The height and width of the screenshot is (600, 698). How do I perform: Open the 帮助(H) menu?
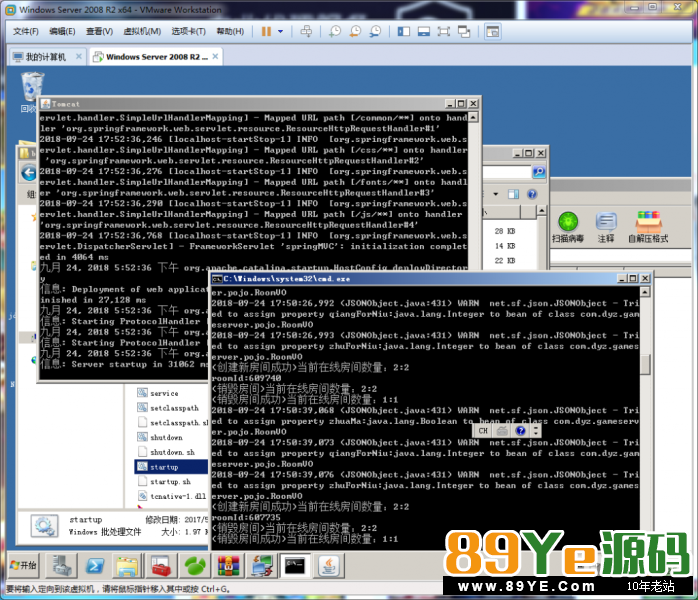coord(230,32)
